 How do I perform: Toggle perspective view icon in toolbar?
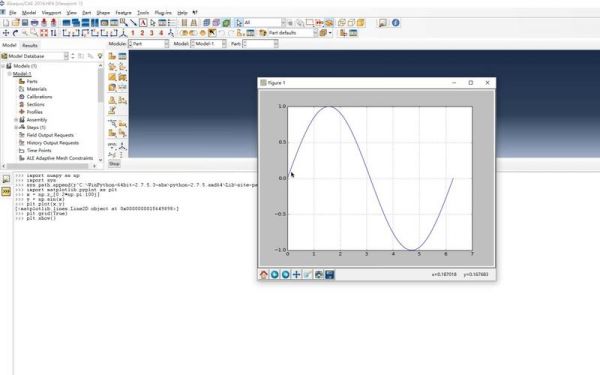pos(194,23)
